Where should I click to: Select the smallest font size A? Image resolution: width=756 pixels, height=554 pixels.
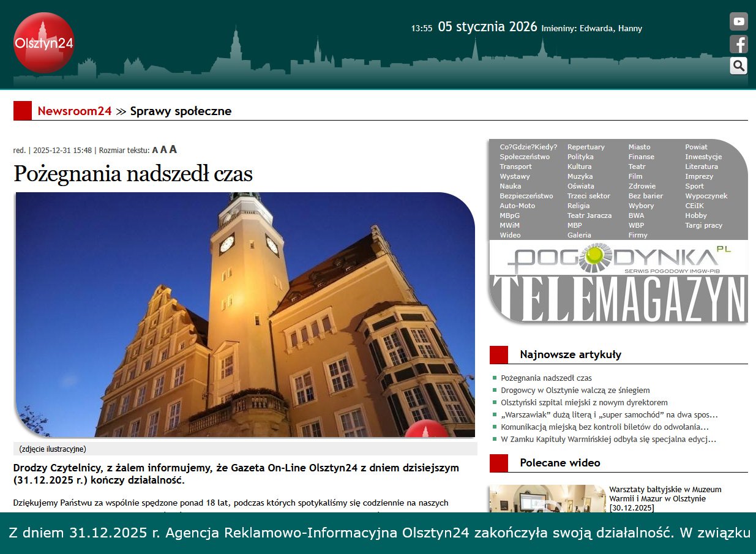tap(155, 150)
